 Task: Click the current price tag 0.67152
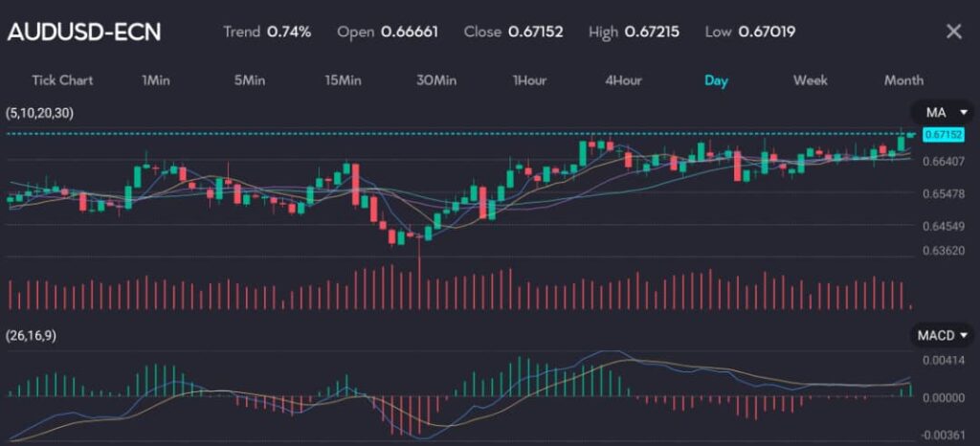942,134
